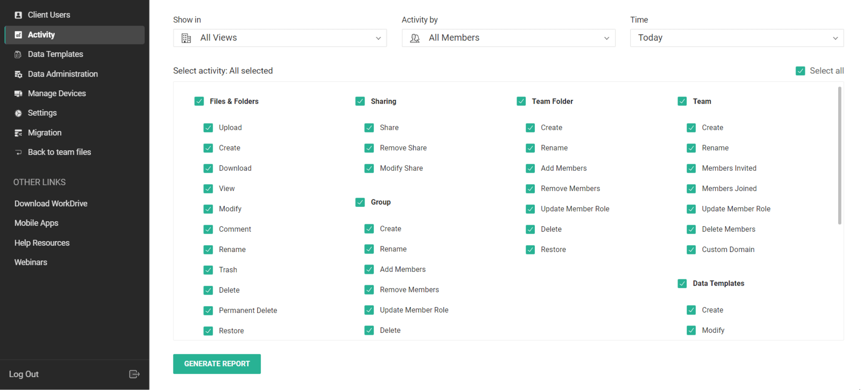Open the Help Resources link

[x=42, y=243]
